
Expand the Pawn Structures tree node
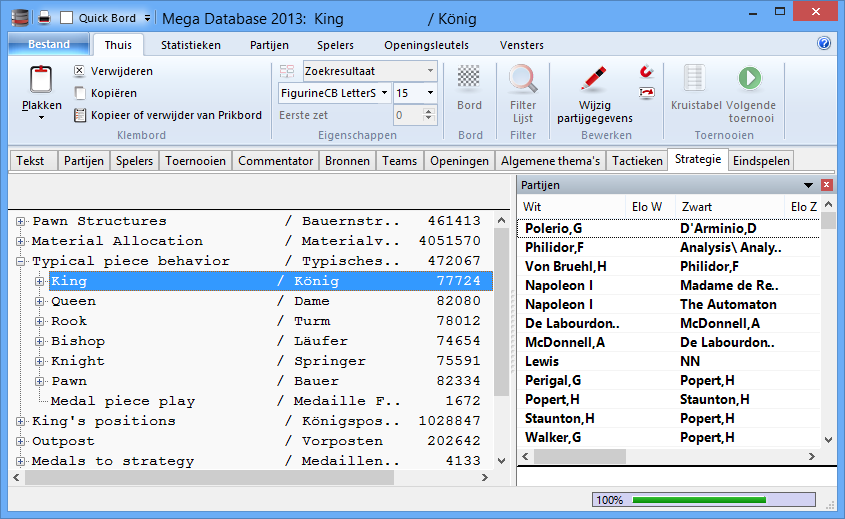(x=21, y=221)
